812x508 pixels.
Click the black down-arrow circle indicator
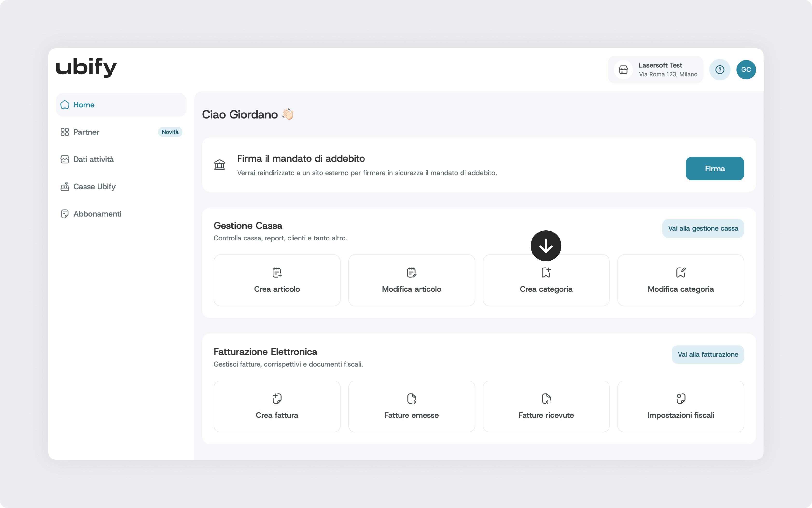pos(546,246)
